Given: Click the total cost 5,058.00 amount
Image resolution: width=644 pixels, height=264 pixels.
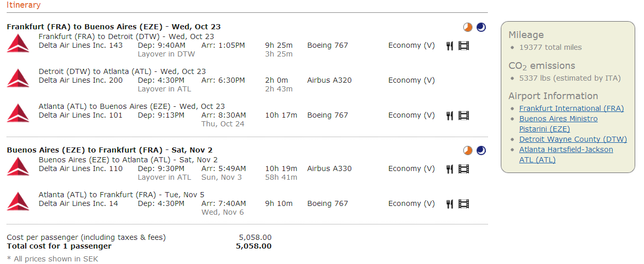Looking at the screenshot, I should point(254,246).
